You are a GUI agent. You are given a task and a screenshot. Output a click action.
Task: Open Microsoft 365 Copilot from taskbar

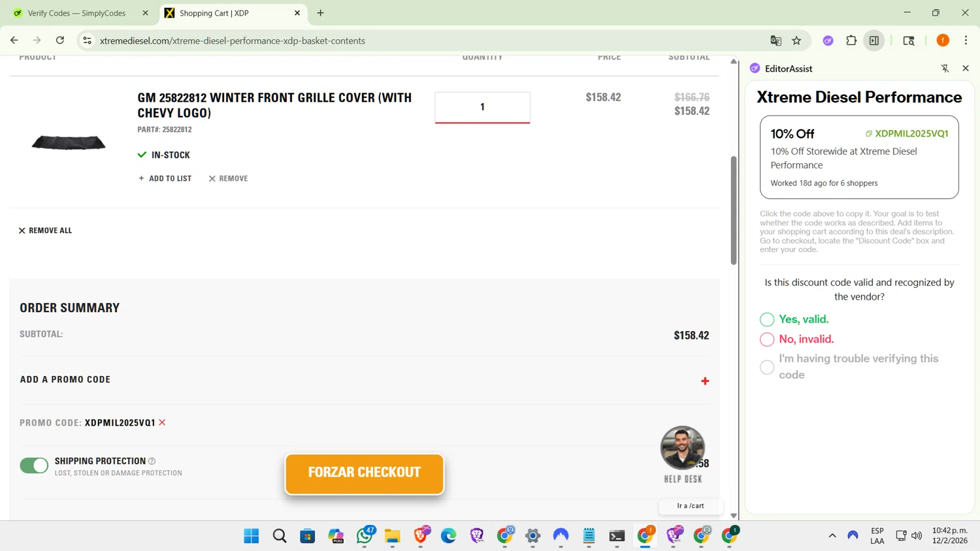coord(336,536)
